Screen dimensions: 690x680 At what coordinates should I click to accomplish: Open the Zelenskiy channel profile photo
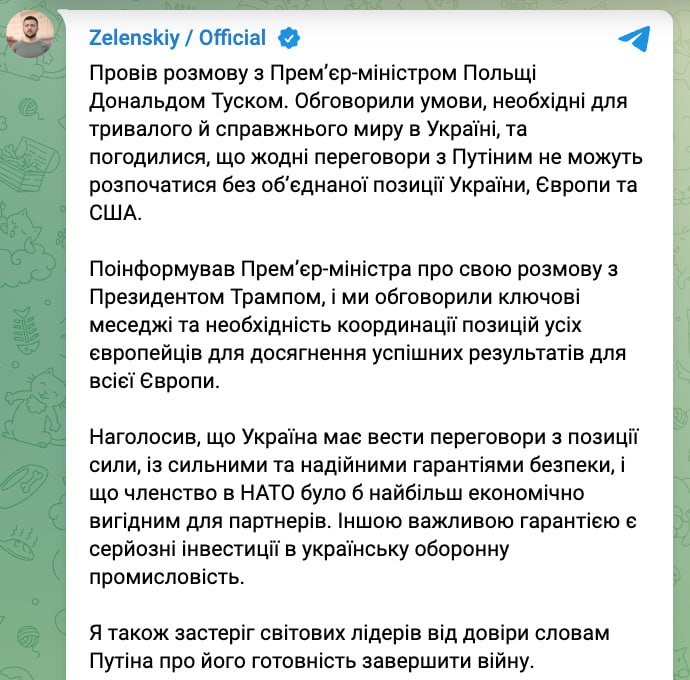32,36
